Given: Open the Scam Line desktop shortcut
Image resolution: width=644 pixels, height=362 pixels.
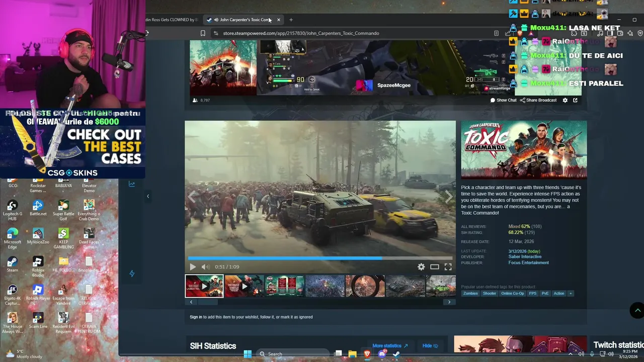Looking at the screenshot, I should point(38,321).
